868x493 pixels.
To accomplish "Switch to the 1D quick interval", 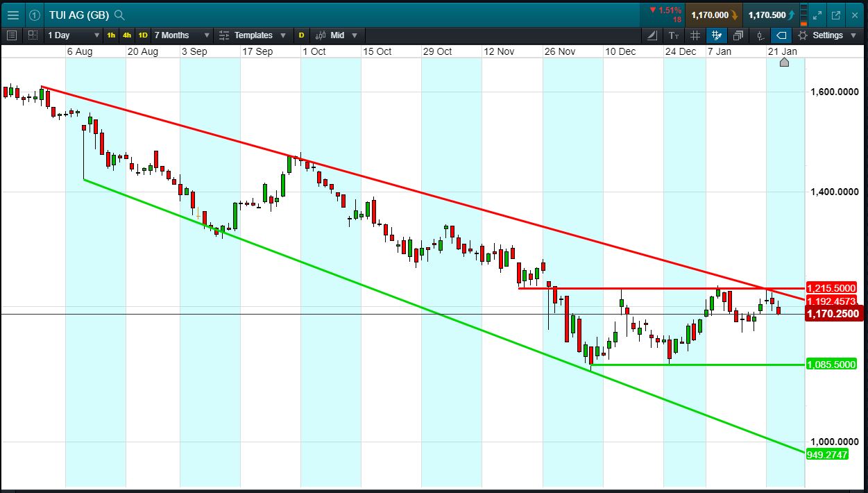I will (x=143, y=35).
